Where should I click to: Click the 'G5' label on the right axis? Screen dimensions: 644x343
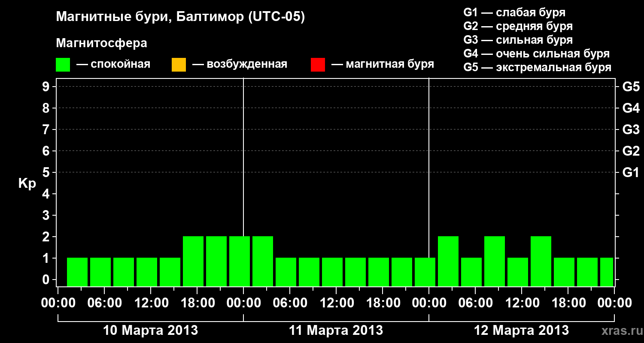[631, 87]
